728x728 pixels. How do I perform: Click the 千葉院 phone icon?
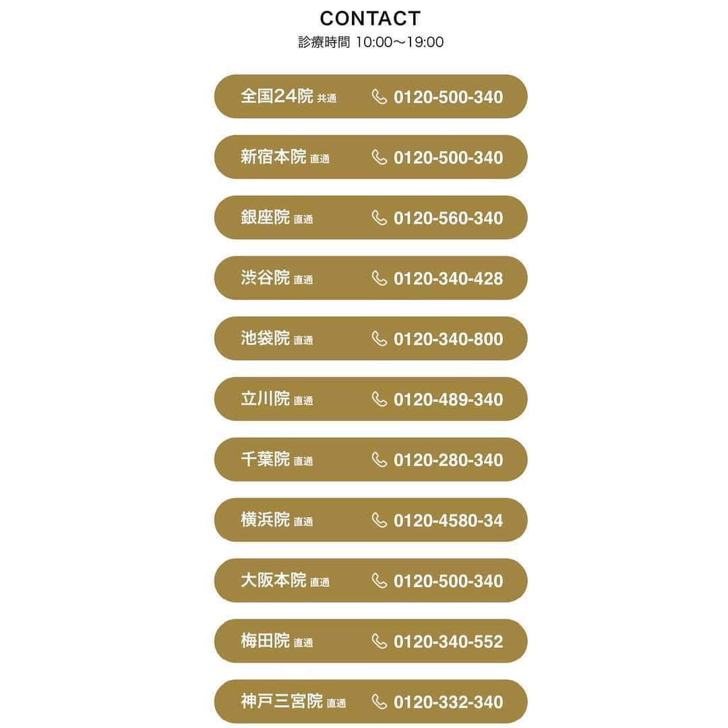[380, 460]
